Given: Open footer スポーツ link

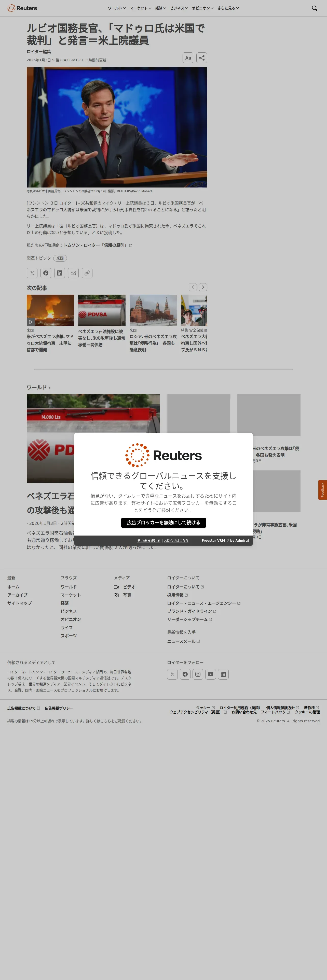Looking at the screenshot, I should [69, 636].
